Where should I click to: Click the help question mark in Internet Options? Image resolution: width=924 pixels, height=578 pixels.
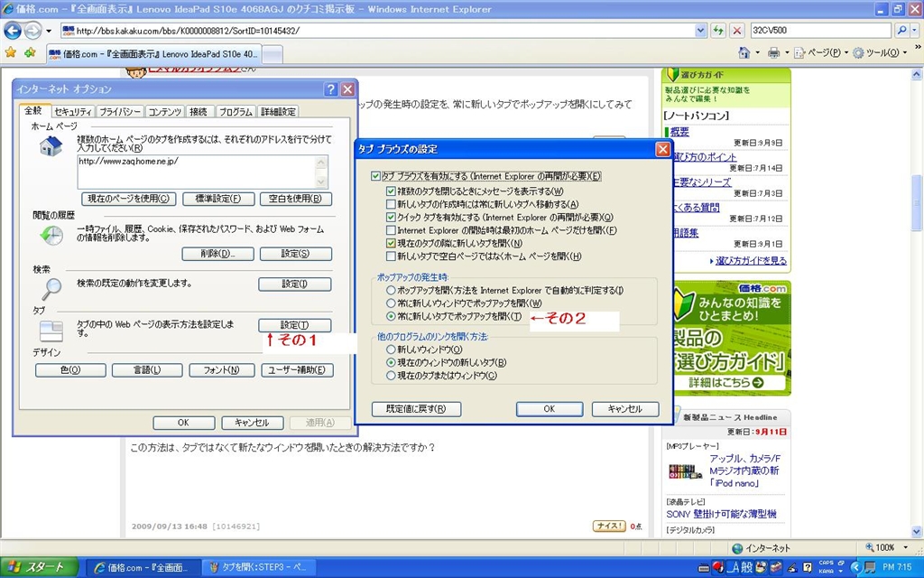(x=330, y=89)
